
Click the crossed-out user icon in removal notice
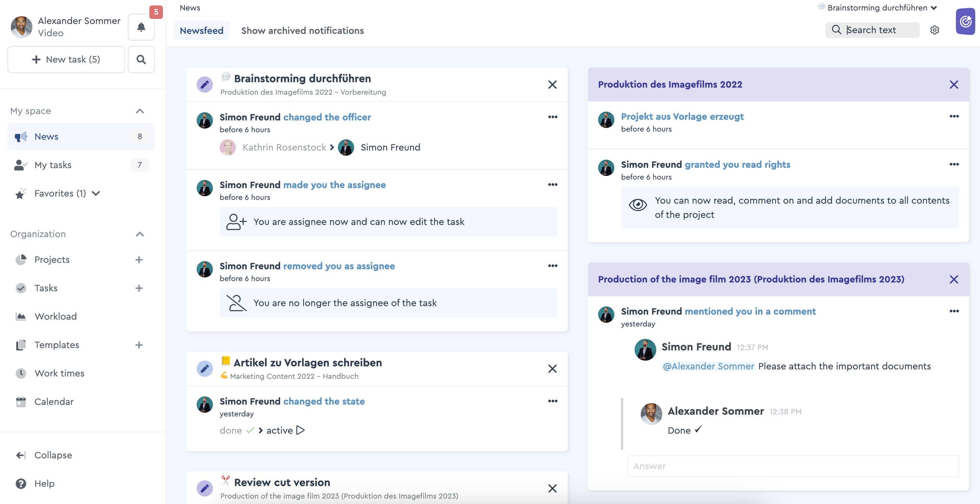[236, 303]
